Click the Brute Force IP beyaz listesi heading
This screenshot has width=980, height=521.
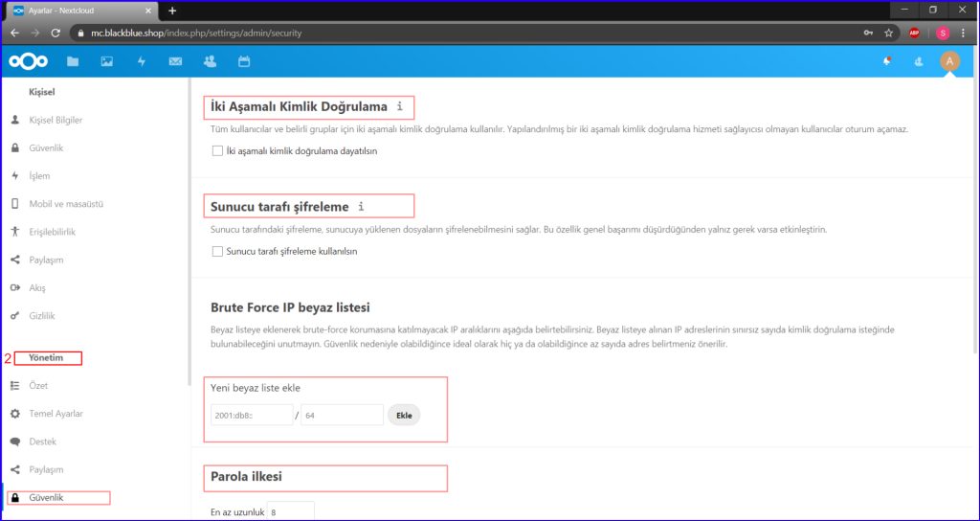(x=291, y=307)
